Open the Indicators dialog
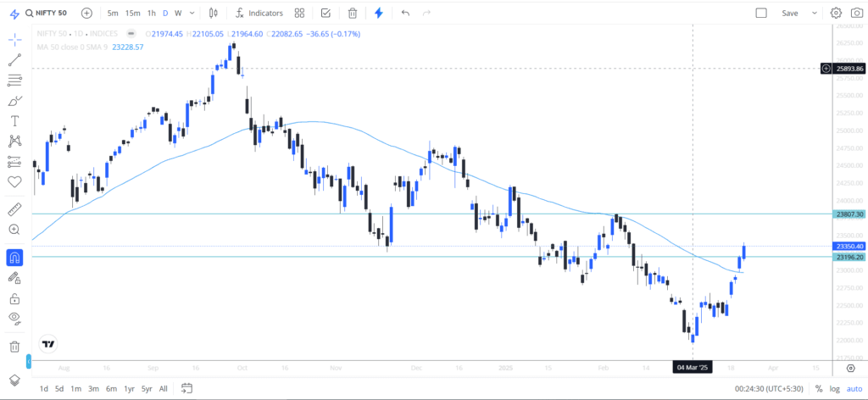 click(259, 13)
